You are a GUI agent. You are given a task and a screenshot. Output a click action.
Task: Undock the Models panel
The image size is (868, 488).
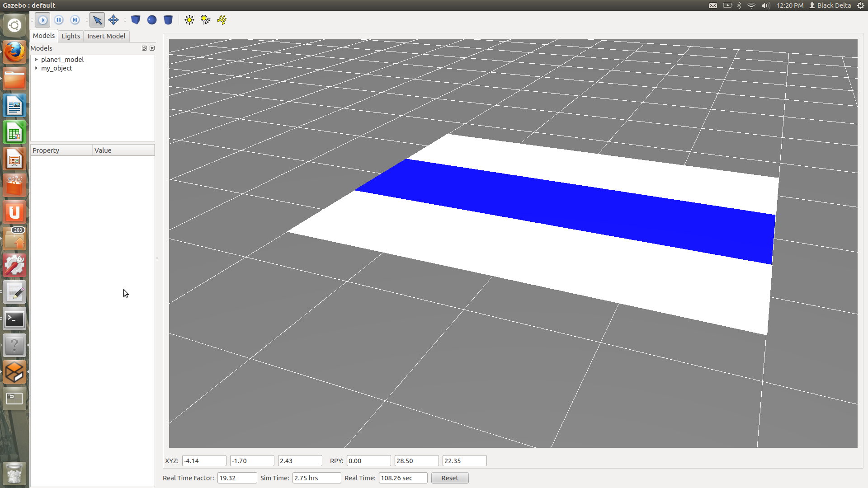[x=144, y=48]
